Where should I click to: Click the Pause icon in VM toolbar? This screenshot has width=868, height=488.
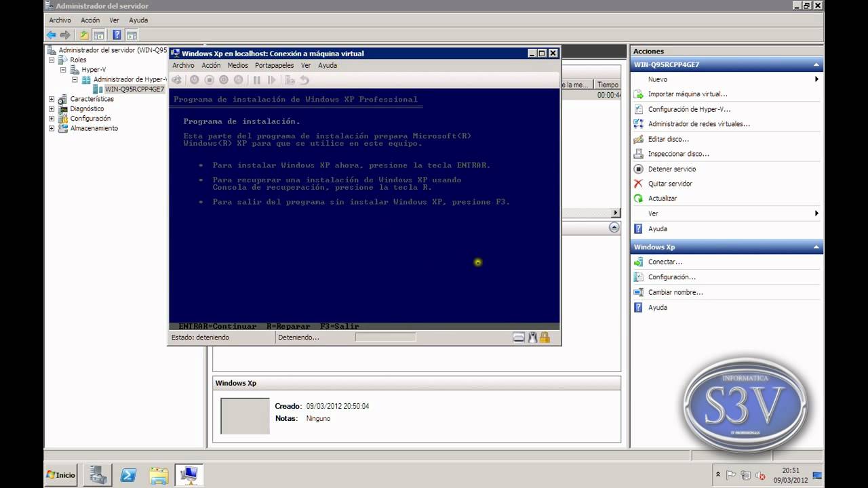[257, 80]
